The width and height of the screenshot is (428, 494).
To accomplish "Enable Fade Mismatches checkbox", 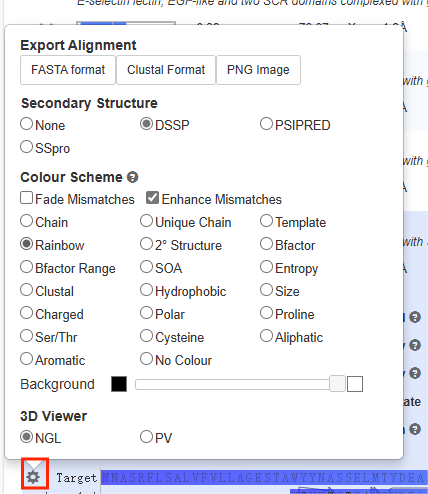I will pyautogui.click(x=26, y=198).
